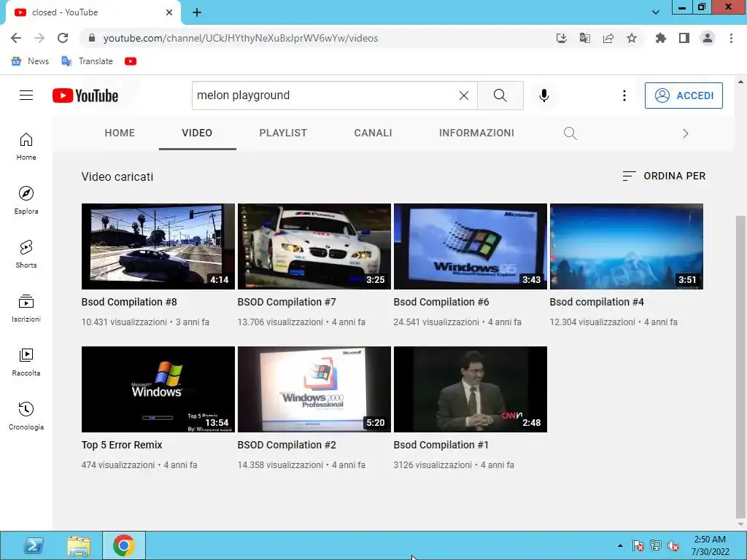This screenshot has height=560, width=747.
Task: Open the ORDINA PER sort dropdown
Action: [x=664, y=176]
